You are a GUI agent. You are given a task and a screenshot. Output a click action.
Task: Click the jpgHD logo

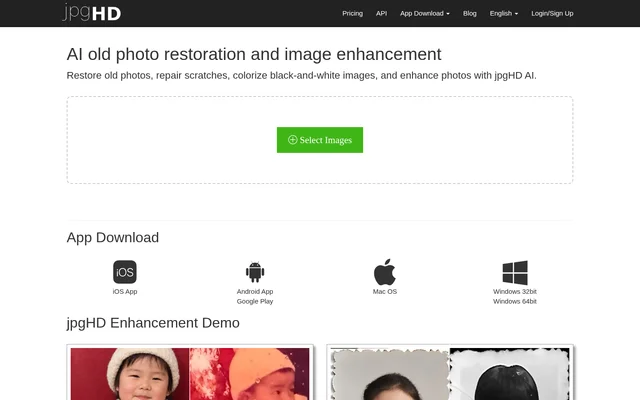pos(92,12)
